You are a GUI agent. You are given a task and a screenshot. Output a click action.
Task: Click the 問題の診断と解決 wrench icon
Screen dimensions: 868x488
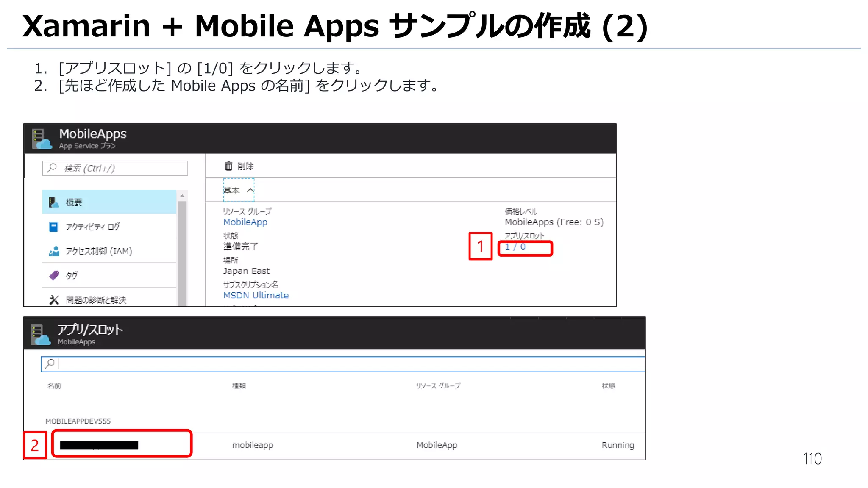tap(54, 300)
